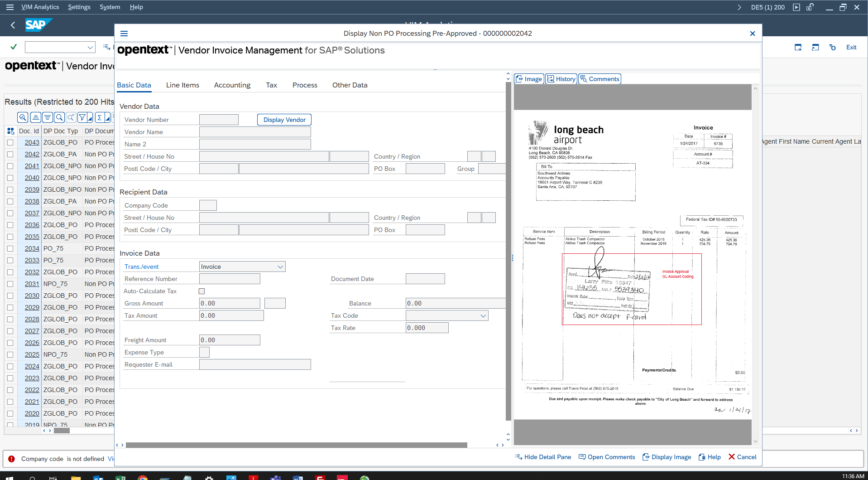Viewport: 868px width, 480px height.
Task: Click the VIM Analytics menu
Action: click(x=40, y=7)
